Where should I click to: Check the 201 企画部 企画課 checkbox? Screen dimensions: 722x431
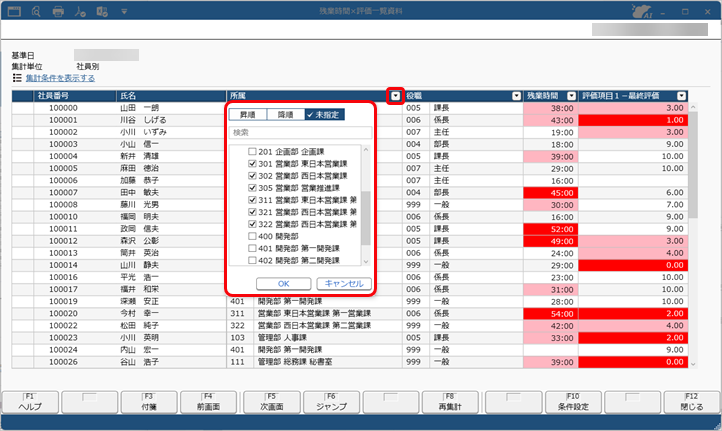click(252, 151)
